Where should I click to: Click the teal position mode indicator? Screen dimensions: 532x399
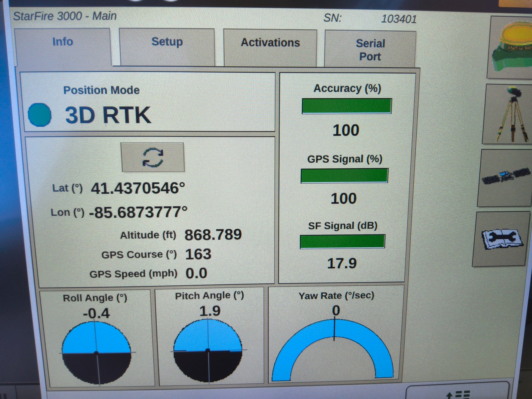[40, 115]
